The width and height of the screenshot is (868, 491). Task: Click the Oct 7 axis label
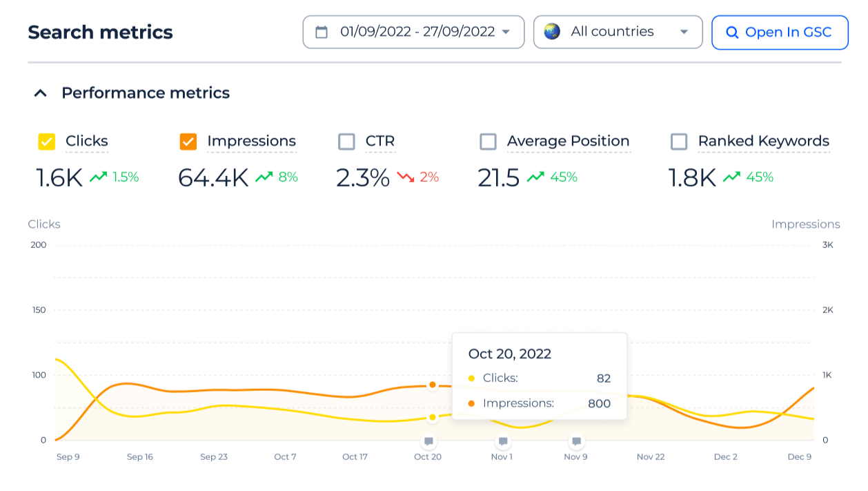(x=285, y=456)
